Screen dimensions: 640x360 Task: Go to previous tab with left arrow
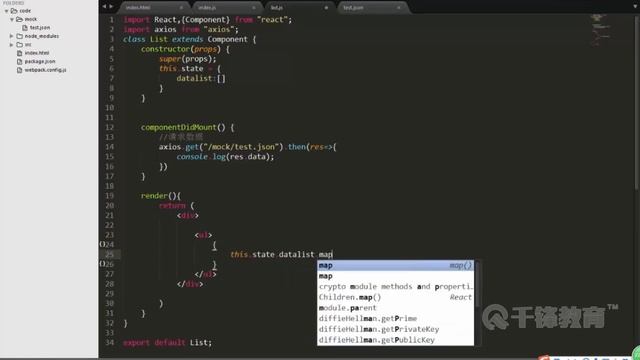point(104,7)
